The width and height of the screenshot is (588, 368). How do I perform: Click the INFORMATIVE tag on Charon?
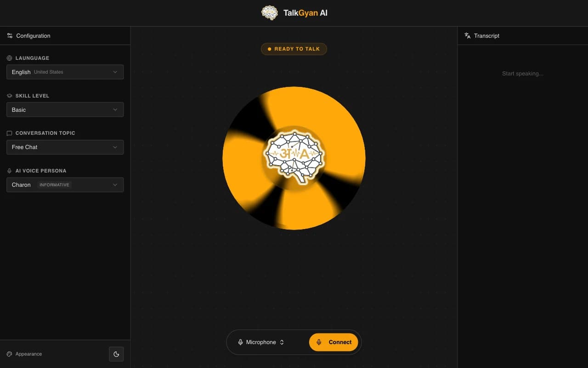point(54,185)
